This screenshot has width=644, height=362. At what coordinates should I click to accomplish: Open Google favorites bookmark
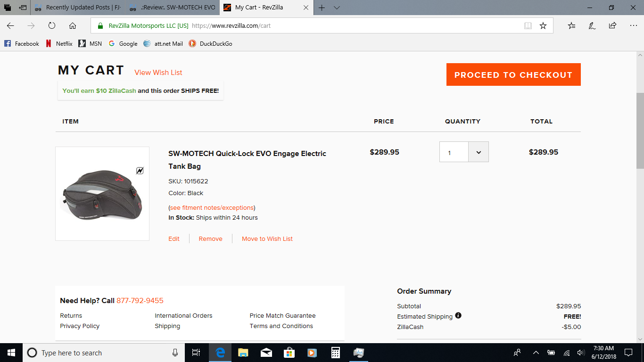123,43
